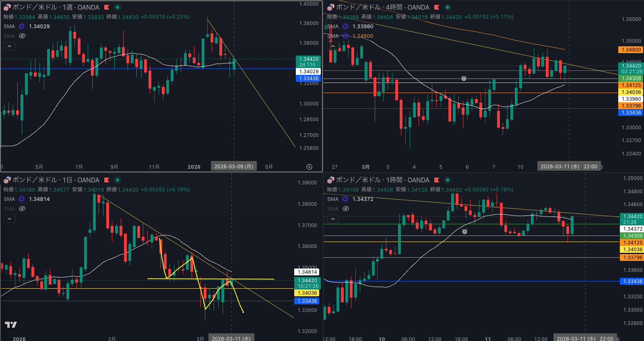Select the ポンド/米ドル 4時間 chart title
The width and height of the screenshot is (644, 341).
tap(382, 7)
